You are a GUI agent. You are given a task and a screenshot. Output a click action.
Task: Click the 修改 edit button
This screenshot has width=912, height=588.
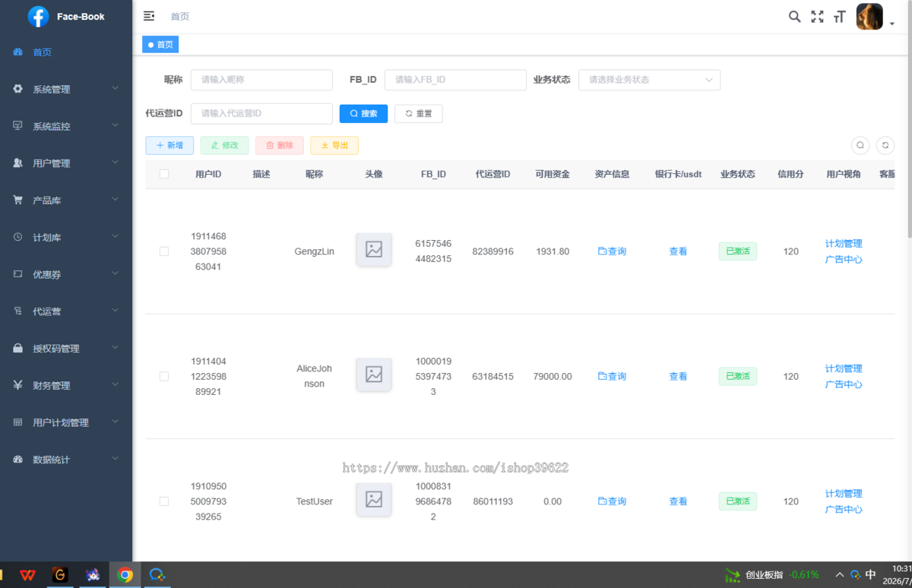(224, 145)
